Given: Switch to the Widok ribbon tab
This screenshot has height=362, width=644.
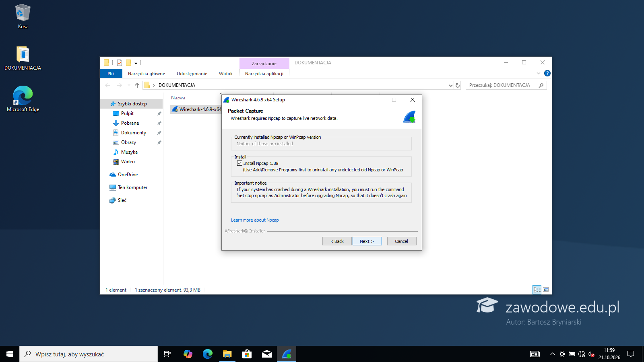Looking at the screenshot, I should (226, 74).
